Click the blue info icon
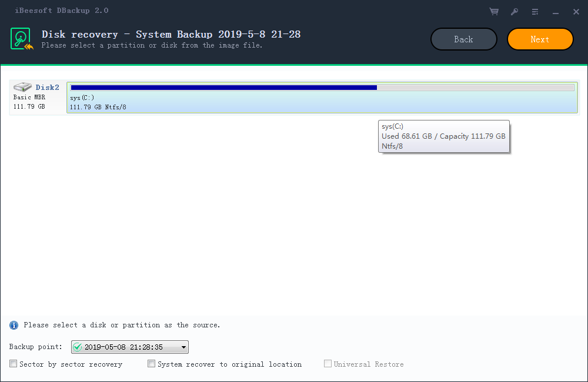 (14, 325)
